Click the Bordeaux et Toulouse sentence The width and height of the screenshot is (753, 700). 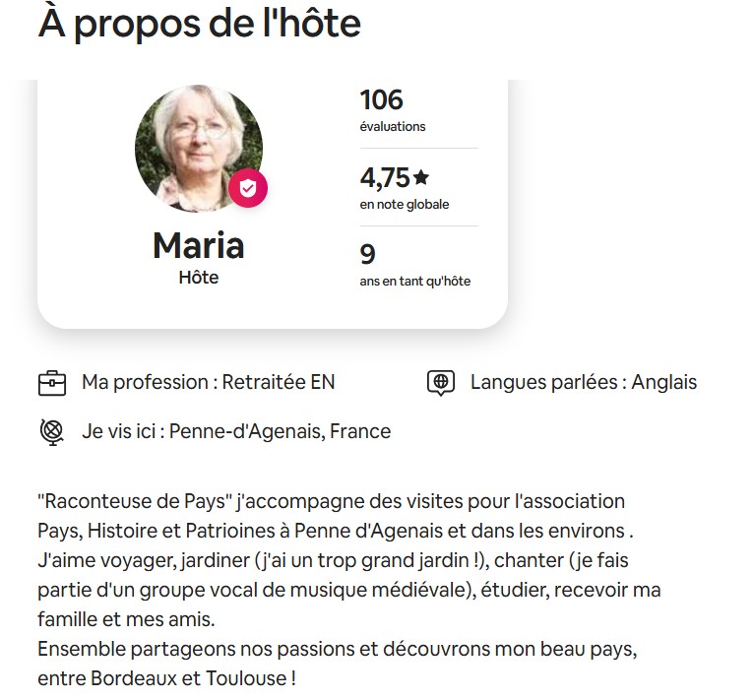click(337, 664)
